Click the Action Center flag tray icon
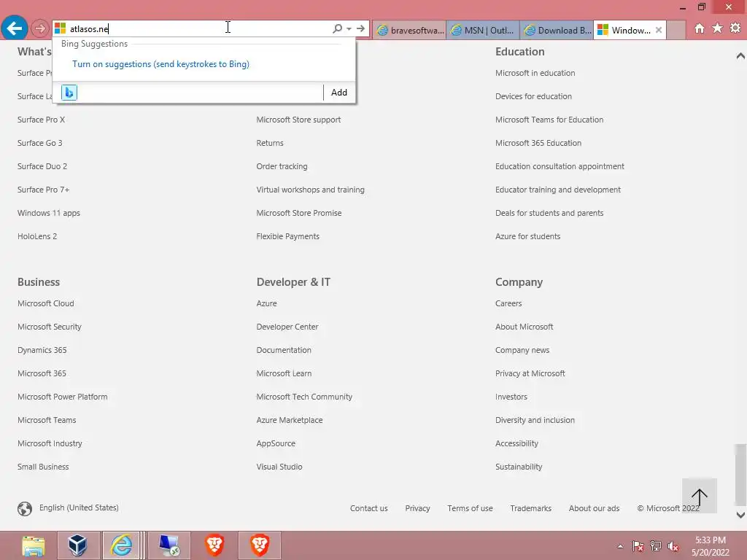747x560 pixels. click(x=638, y=546)
